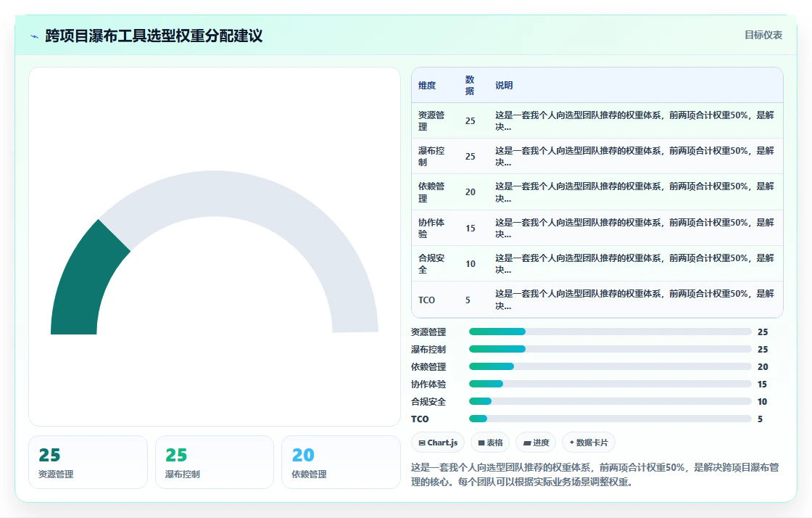The height and width of the screenshot is (518, 812).
Task: Click the description text in TCO row
Action: (x=634, y=300)
